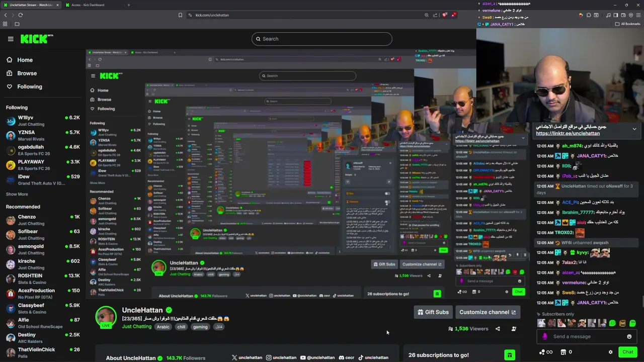Open chat settings gear
Screen dimensions: 644x362
tap(611, 352)
